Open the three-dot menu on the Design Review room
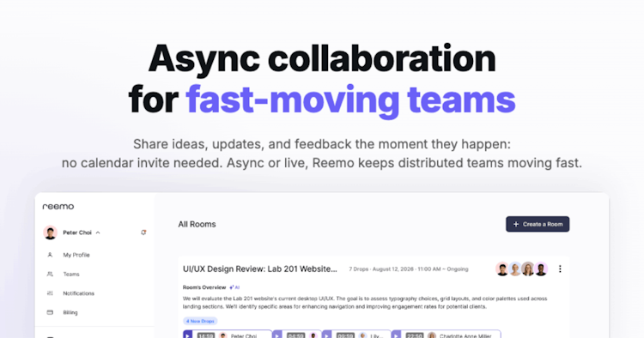The height and width of the screenshot is (338, 644). [560, 269]
